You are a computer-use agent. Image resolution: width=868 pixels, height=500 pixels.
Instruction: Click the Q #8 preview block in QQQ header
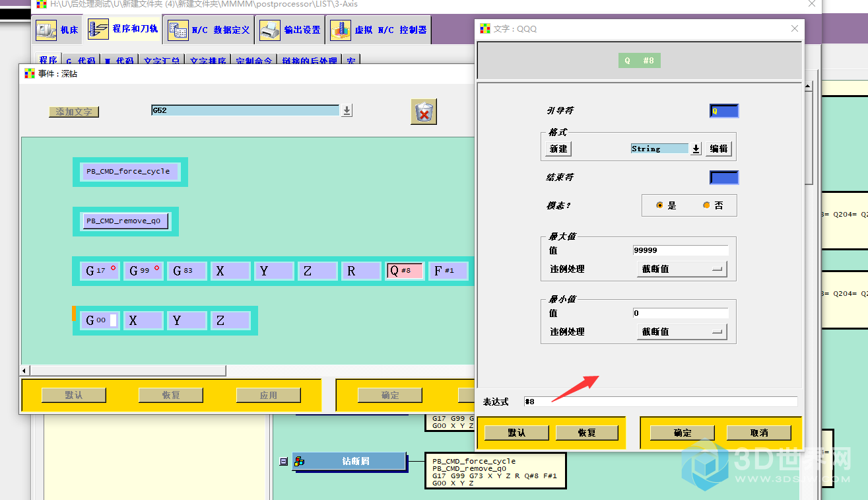[640, 61]
